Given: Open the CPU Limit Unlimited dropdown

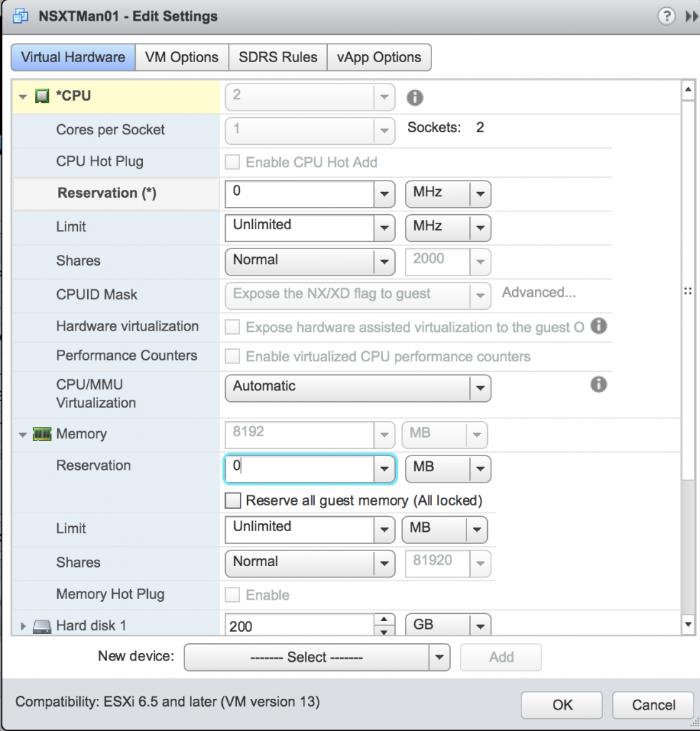Looking at the screenshot, I should tap(384, 228).
